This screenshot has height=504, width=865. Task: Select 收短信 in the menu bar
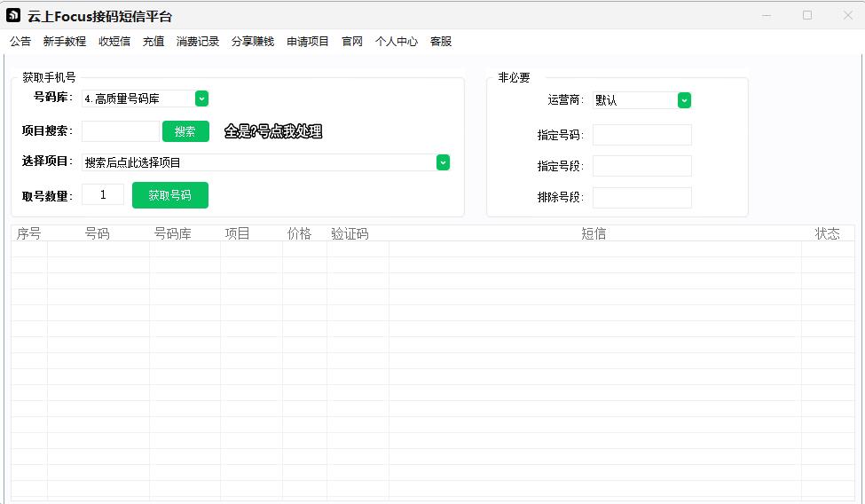(x=114, y=42)
